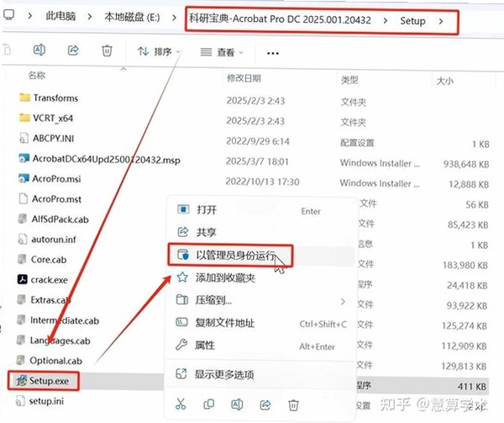This screenshot has width=504, height=423.
Task: Open the 查看 view dropdown
Action: click(x=222, y=52)
